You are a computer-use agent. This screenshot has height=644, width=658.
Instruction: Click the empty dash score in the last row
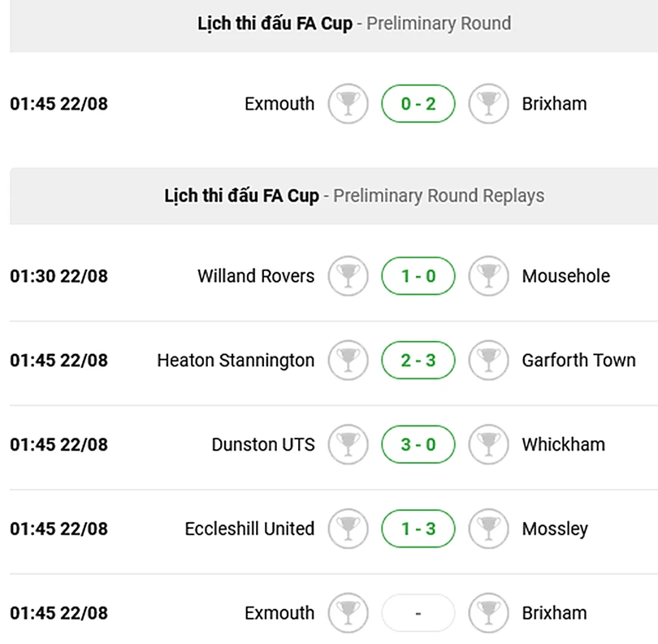(418, 613)
